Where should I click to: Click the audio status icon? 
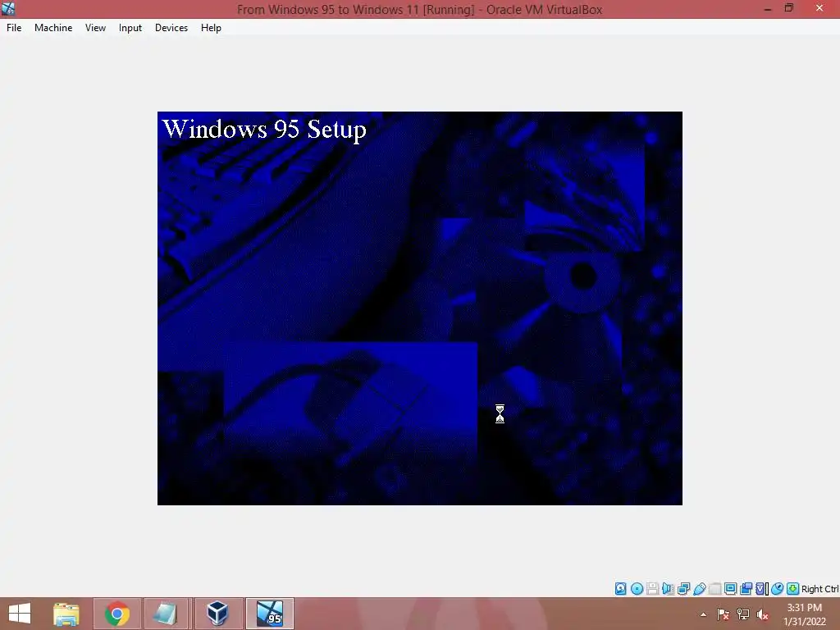[668, 589]
